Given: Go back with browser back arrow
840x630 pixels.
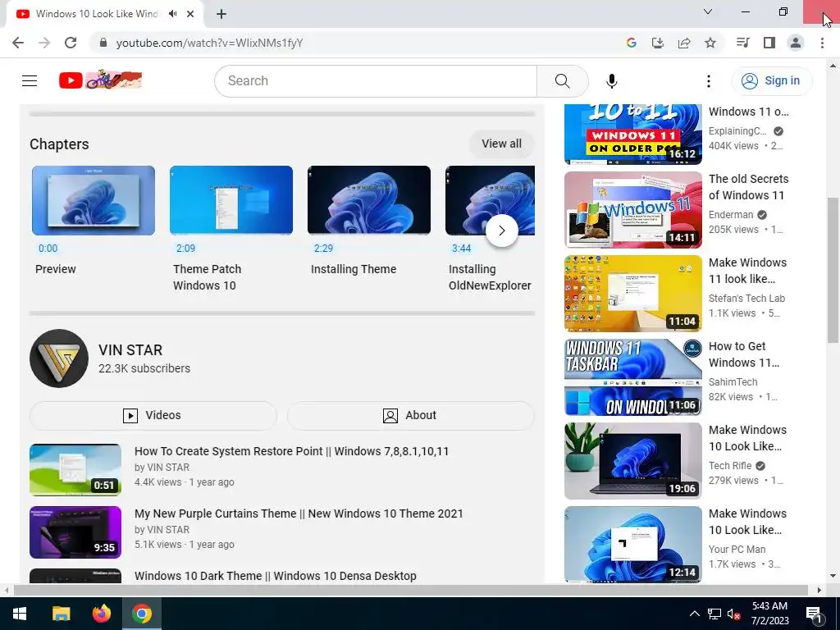Looking at the screenshot, I should (18, 43).
